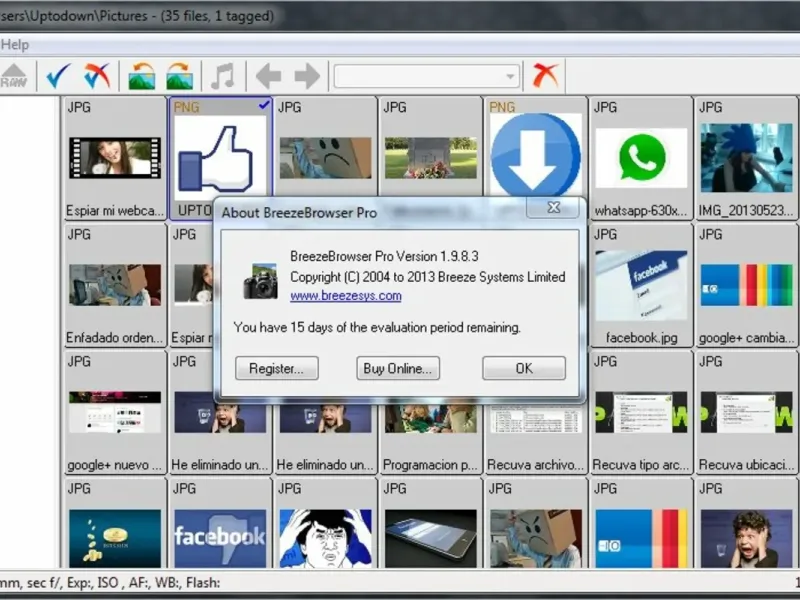Click the google+ nuevo ... file name label
The width and height of the screenshot is (800, 600).
coord(114,465)
